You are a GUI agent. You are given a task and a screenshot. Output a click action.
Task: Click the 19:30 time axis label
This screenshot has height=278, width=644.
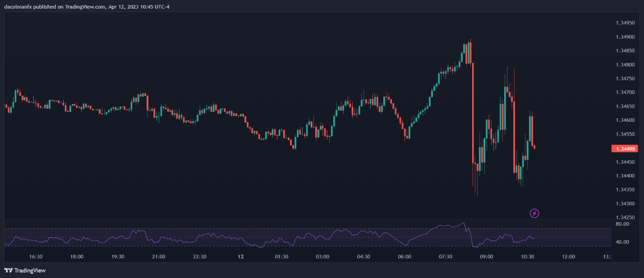click(118, 257)
